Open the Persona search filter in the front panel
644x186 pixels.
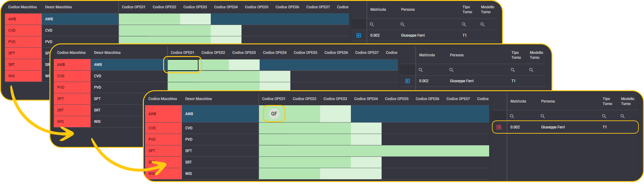pyautogui.click(x=543, y=116)
